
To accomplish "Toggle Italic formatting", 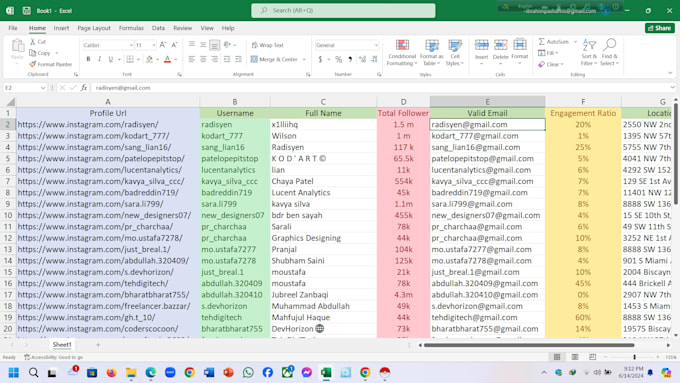I will (x=99, y=59).
